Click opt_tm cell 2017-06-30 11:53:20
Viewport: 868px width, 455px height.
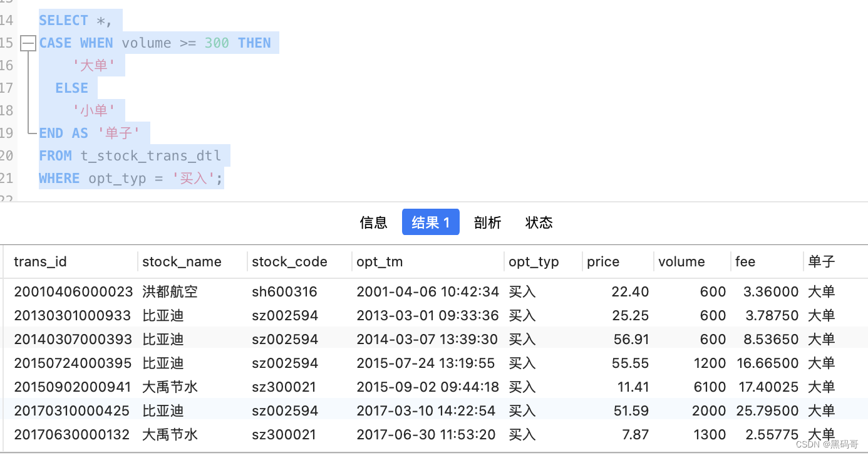426,434
